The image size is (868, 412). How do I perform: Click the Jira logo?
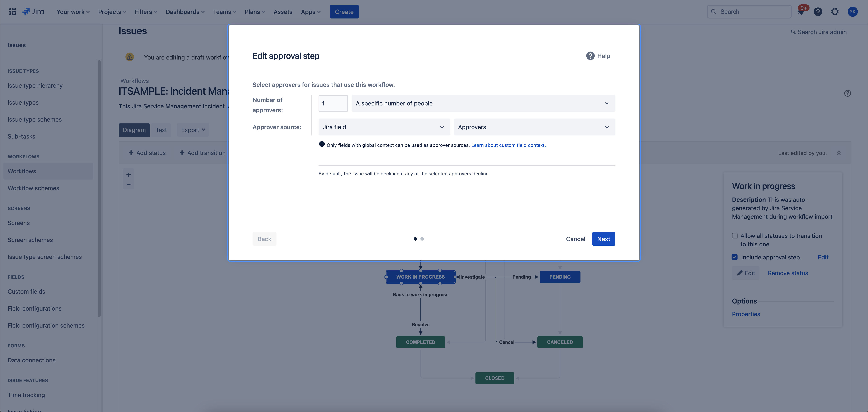(x=33, y=12)
